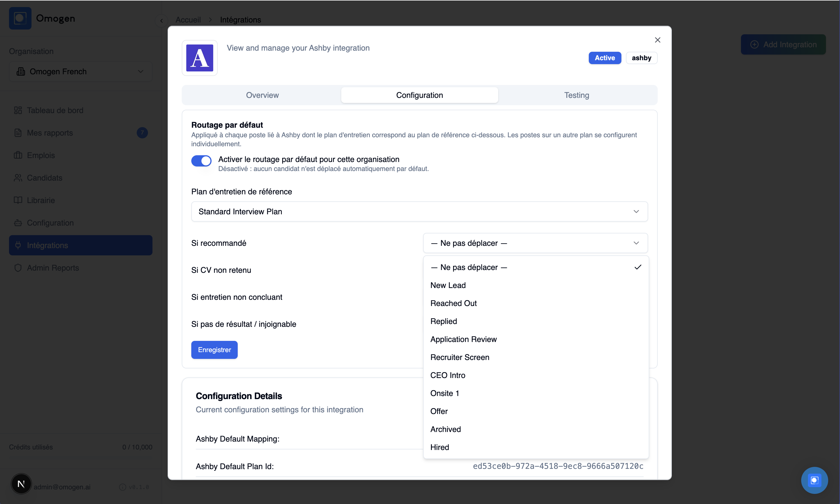This screenshot has height=504, width=840.
Task: Choose Archived from the stage list
Action: [536, 429]
